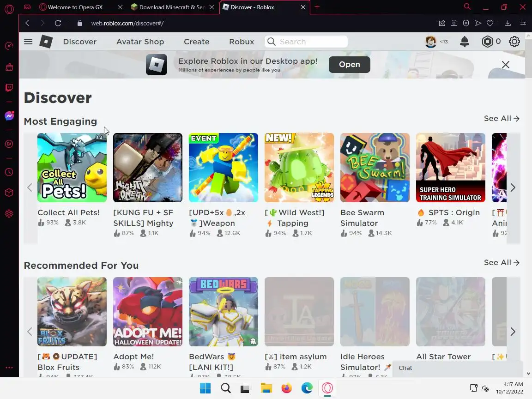The width and height of the screenshot is (532, 399).
Task: Show next Most Engaging games arrow
Action: coord(513,187)
